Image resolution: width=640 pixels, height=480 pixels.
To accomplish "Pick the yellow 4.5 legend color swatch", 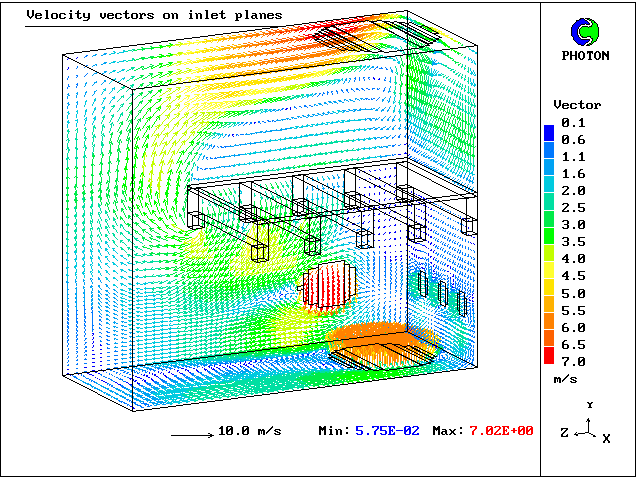I will (x=548, y=275).
